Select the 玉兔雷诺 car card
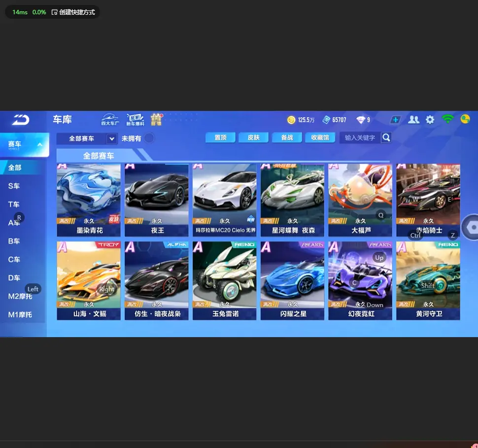The height and width of the screenshot is (448, 478). 225,280
